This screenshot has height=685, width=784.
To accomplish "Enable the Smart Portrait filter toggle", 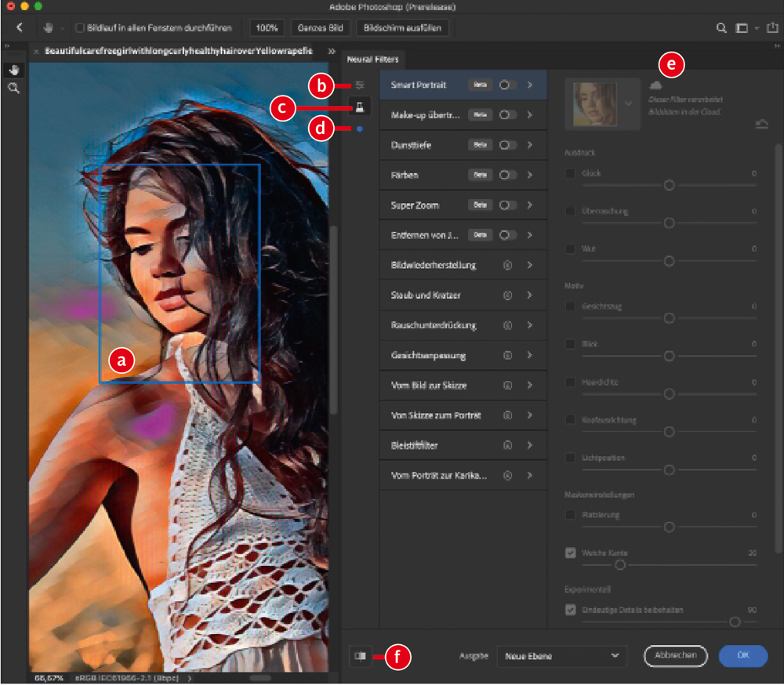I will (x=507, y=85).
